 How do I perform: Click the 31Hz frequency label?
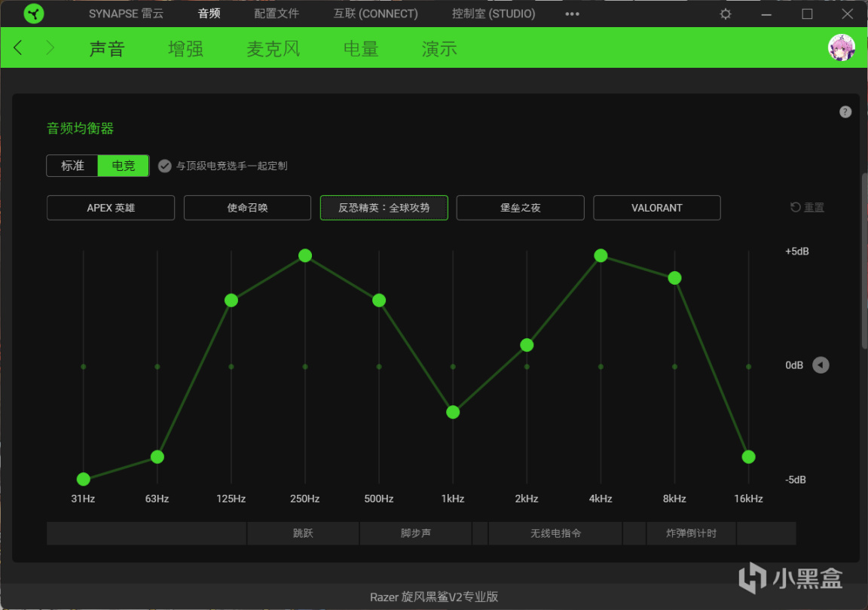[x=83, y=499]
